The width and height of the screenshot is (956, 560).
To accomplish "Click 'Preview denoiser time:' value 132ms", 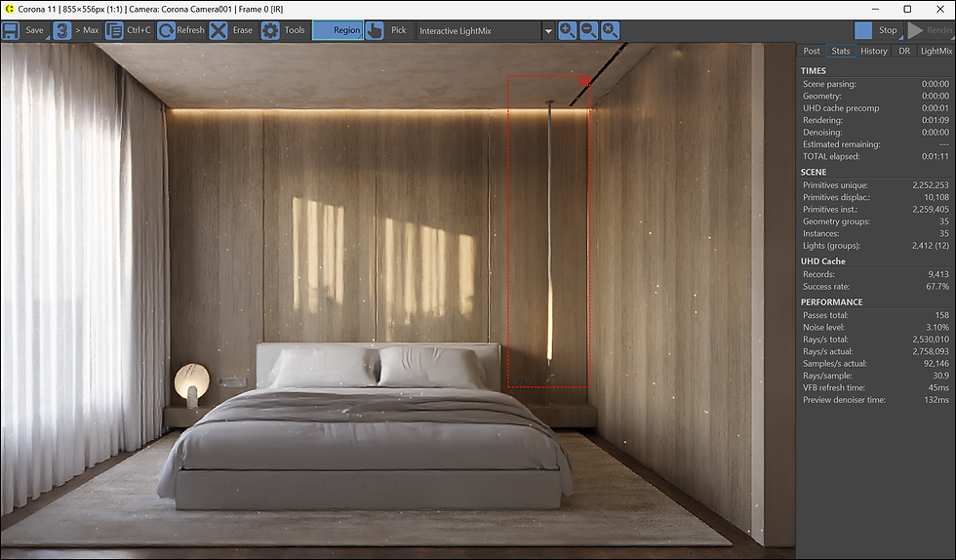I will coord(936,400).
